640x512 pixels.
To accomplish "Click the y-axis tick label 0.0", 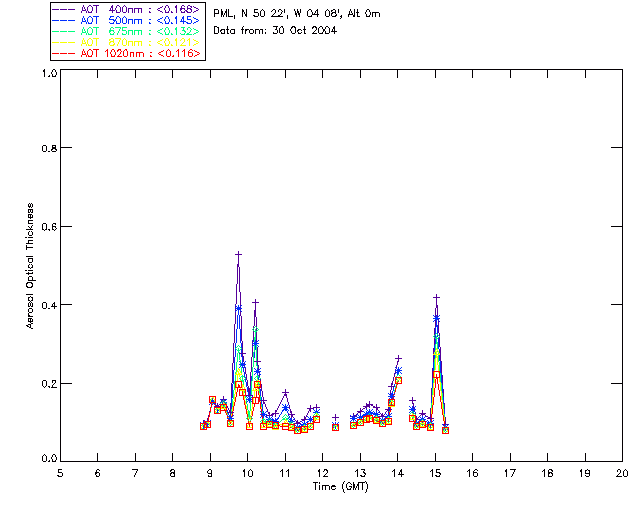I will (49, 459).
